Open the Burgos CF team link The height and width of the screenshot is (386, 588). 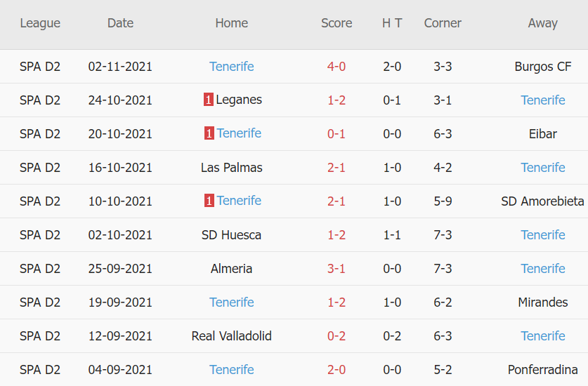tap(542, 67)
